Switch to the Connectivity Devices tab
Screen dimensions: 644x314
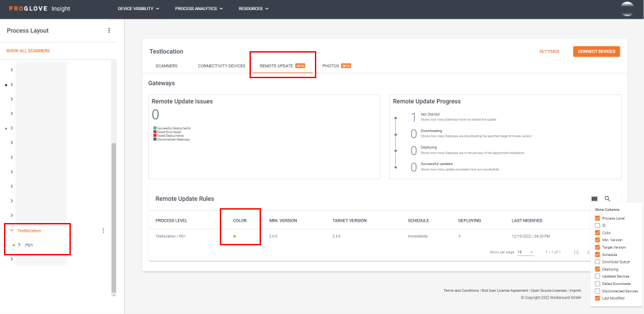click(x=221, y=66)
